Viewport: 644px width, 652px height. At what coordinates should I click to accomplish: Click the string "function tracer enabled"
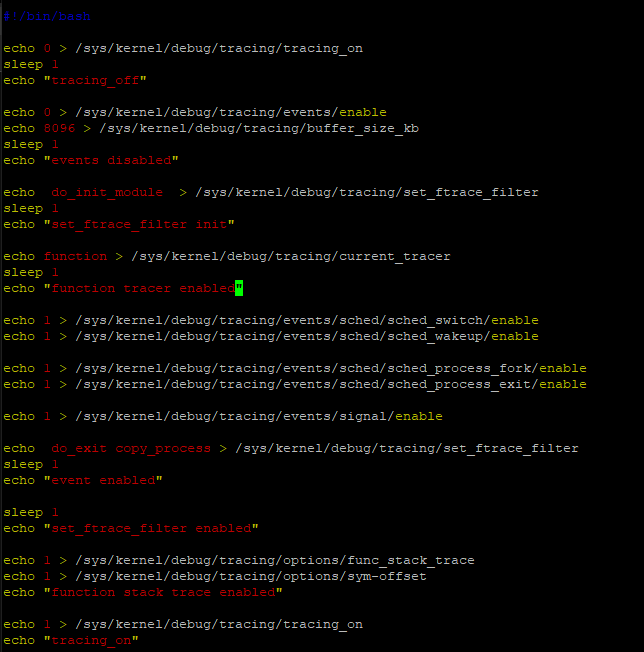[143, 289]
